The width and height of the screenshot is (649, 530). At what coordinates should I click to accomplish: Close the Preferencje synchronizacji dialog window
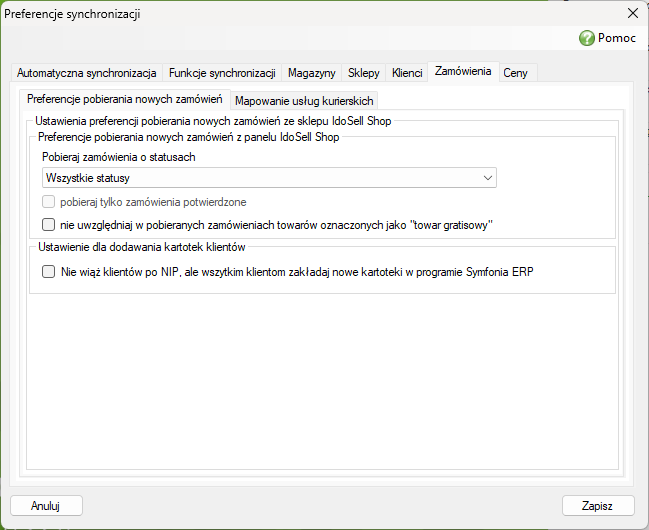click(632, 13)
